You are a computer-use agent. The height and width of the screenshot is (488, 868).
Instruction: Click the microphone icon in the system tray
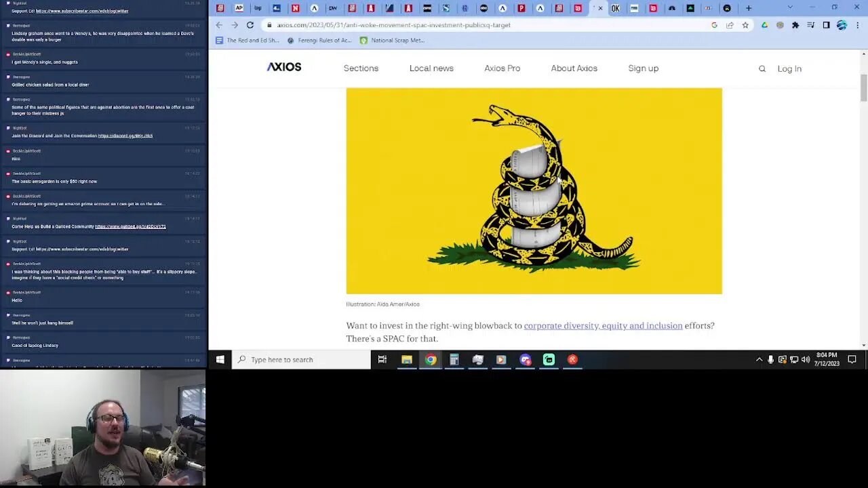pos(770,360)
